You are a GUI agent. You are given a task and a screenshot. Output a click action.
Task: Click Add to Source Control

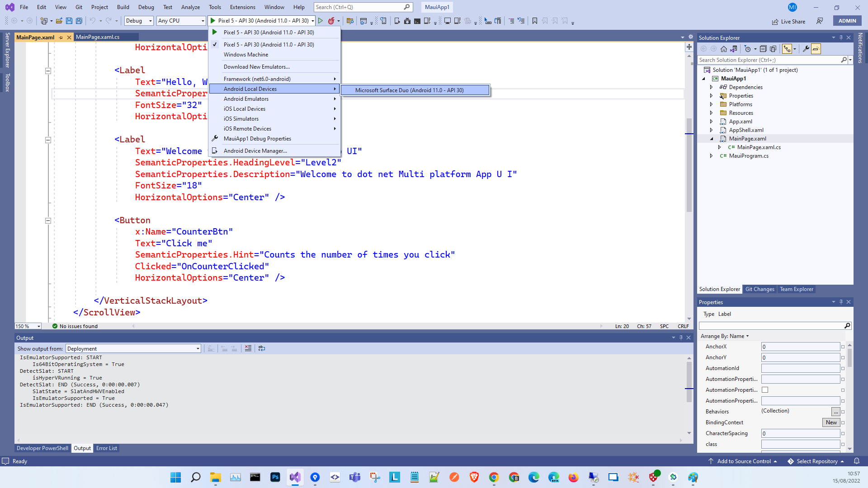click(743, 461)
